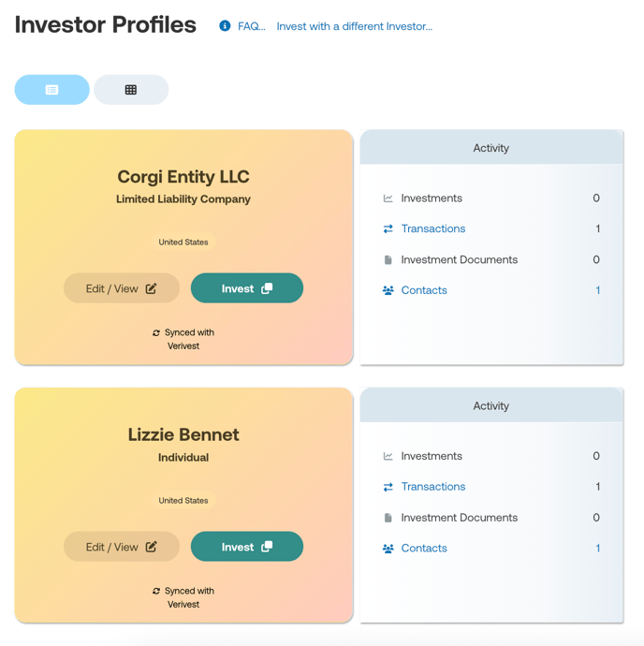
Task: Click Invest button for Lizzie Bennet
Action: [x=247, y=547]
